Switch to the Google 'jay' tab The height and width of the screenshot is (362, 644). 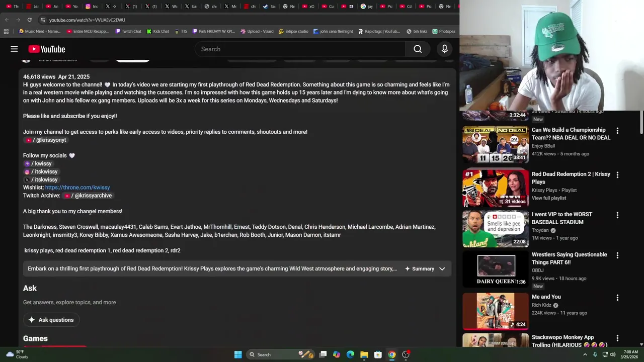coord(367,7)
